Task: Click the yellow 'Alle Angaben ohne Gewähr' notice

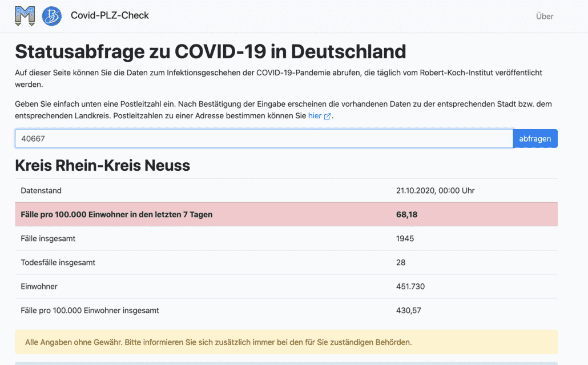Action: 218,343
